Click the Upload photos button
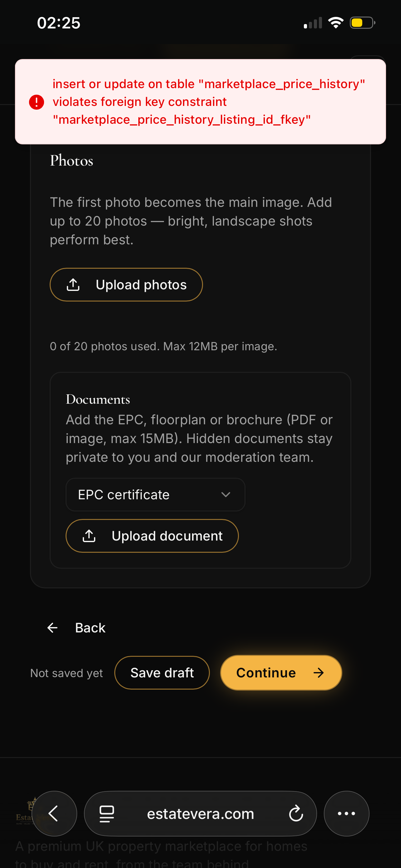The width and height of the screenshot is (401, 868). (126, 285)
